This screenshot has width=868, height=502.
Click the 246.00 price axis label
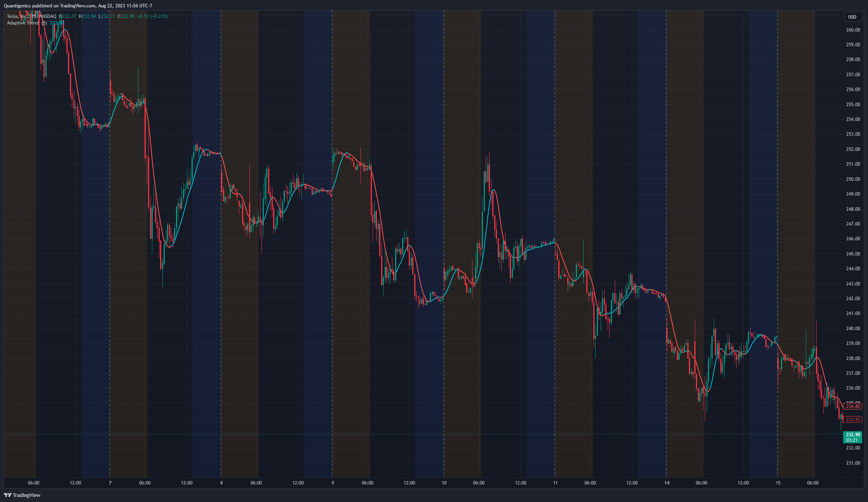(x=853, y=239)
